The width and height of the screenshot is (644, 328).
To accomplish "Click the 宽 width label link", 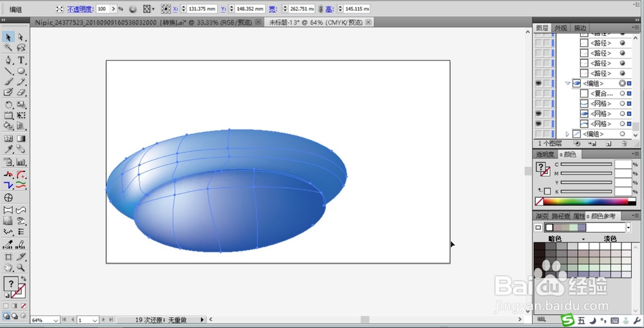I will 272,8.
